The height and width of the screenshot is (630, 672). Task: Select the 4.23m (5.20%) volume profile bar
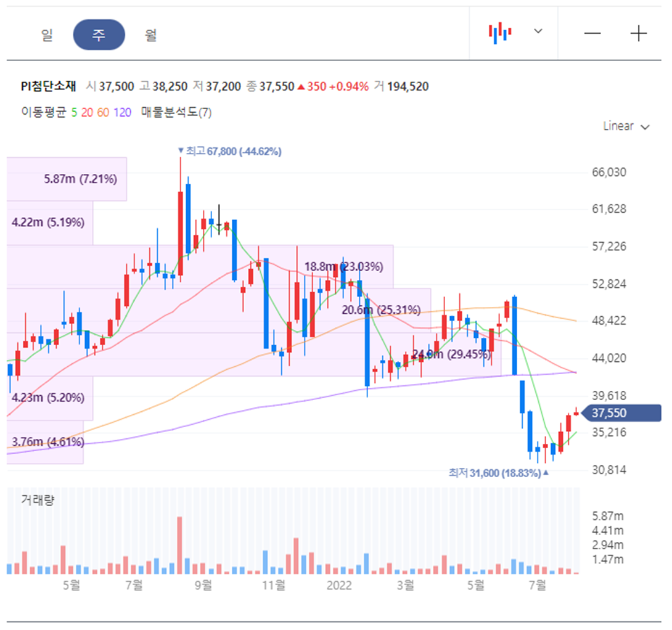(x=50, y=398)
